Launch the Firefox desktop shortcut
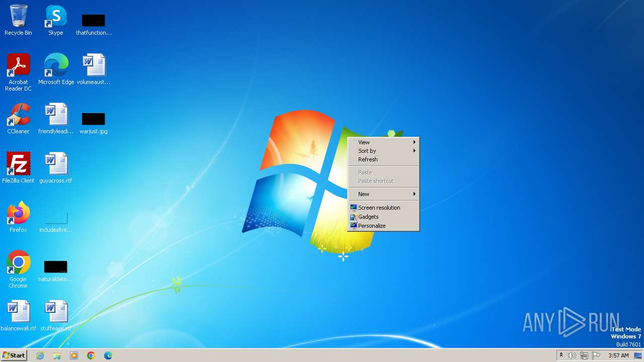The width and height of the screenshot is (644, 362). click(x=18, y=217)
